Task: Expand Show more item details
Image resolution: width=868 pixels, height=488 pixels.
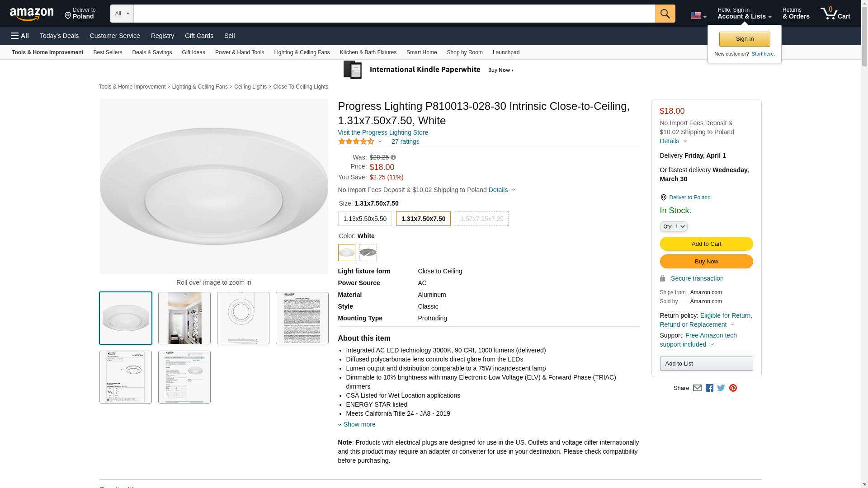Action: point(359,424)
